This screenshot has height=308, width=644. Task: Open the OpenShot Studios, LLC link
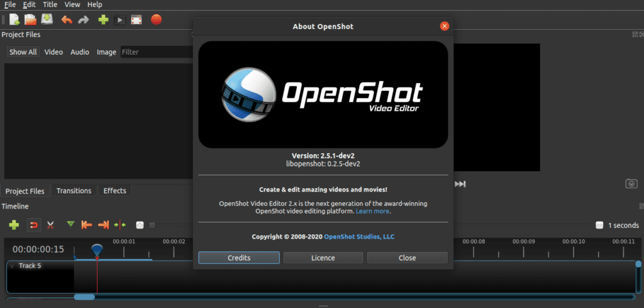pyautogui.click(x=359, y=237)
